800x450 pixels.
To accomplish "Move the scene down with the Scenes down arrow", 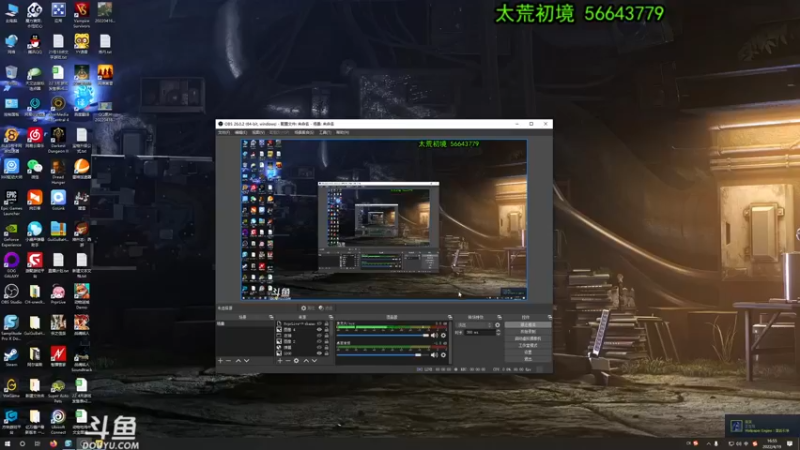I will [x=247, y=361].
